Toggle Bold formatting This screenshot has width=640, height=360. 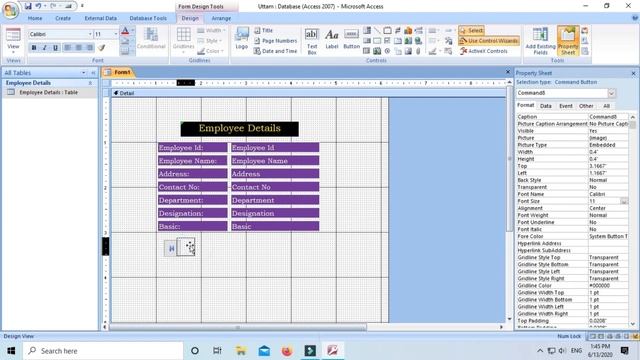34,48
